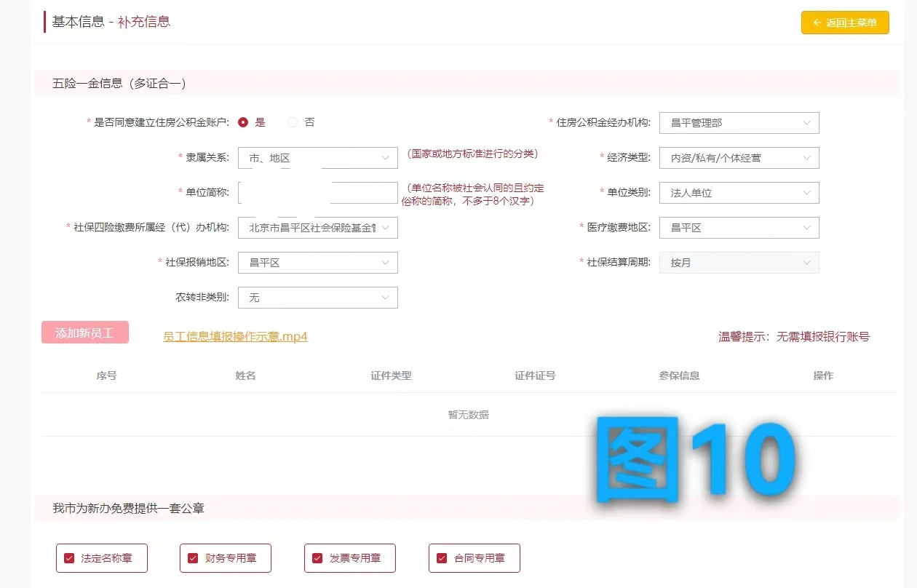Select the 补充信息 header label
This screenshot has width=917, height=588.
(x=143, y=22)
